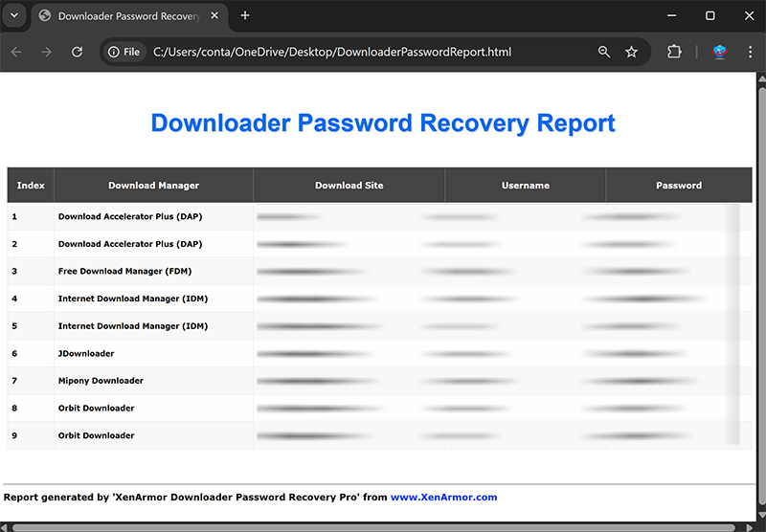Click the Downloader Password Recovery Report heading
Screen dimensions: 766x532
(382, 123)
